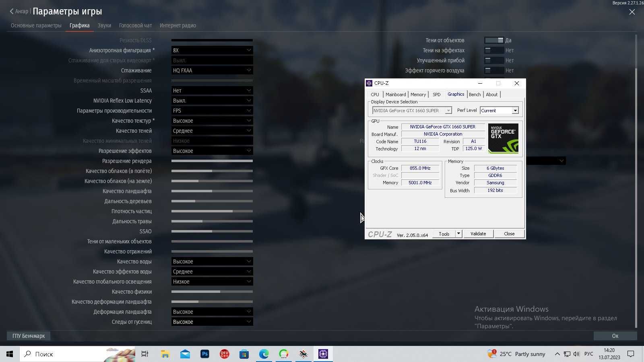This screenshot has width=644, height=362.
Task: Open the green gauge monitor app on taskbar
Action: (283, 354)
